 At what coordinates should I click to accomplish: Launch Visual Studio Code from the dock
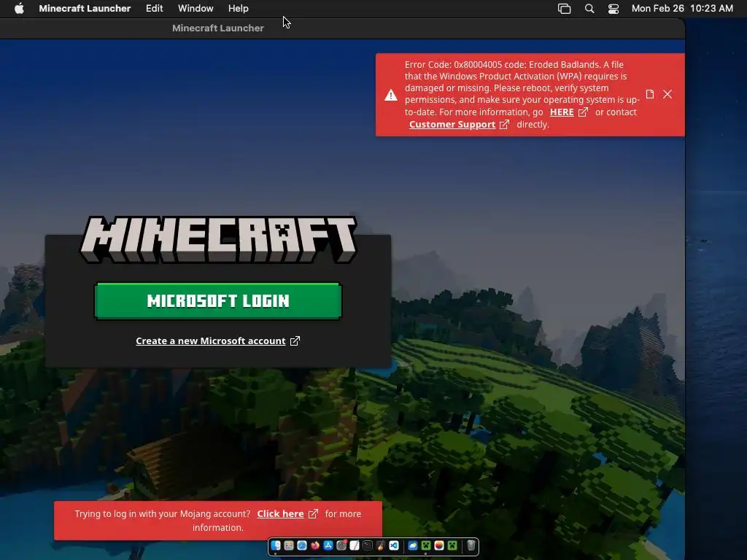coord(394,545)
